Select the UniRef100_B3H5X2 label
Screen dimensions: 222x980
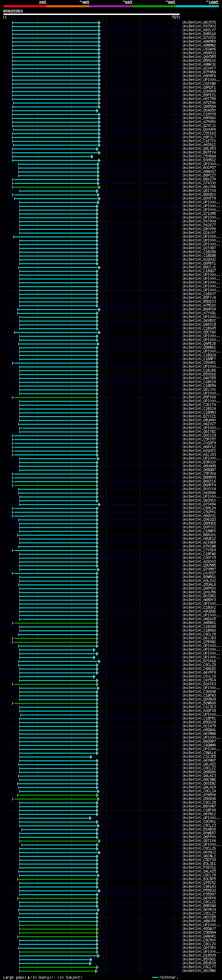[199, 160]
